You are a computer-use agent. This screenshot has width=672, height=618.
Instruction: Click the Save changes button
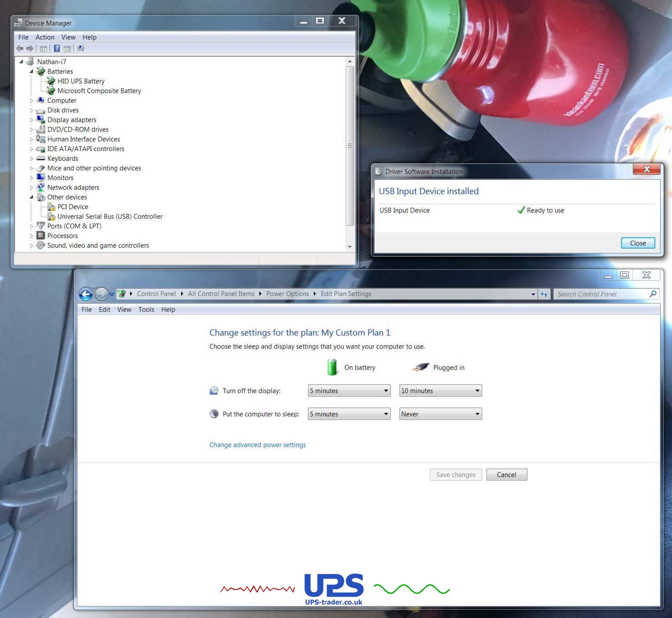pyautogui.click(x=456, y=474)
